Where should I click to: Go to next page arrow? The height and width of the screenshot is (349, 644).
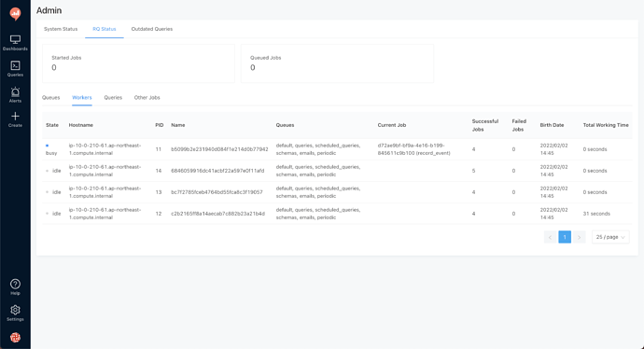579,237
